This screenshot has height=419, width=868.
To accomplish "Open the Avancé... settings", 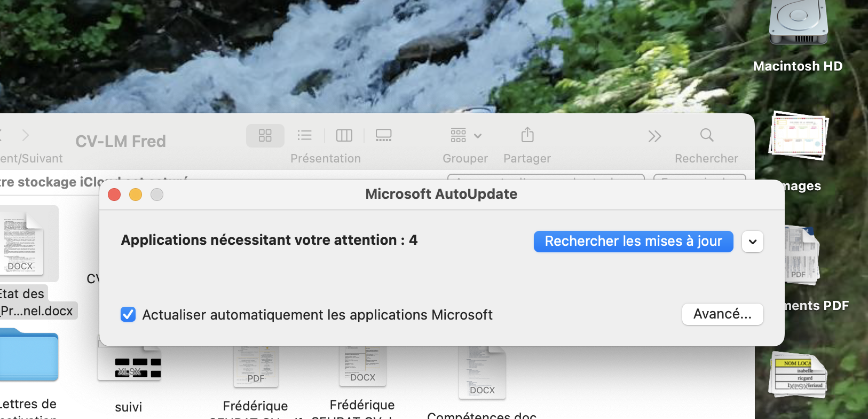I will pyautogui.click(x=722, y=314).
